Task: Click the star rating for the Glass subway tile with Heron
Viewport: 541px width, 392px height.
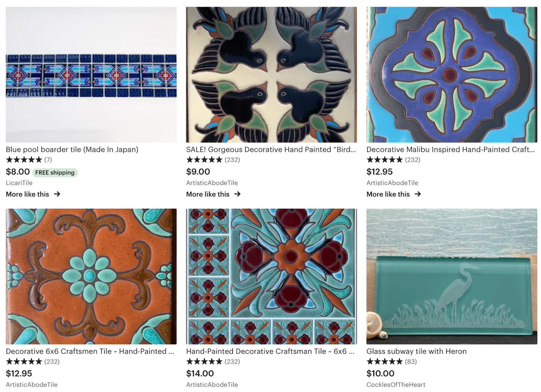Action: (385, 362)
